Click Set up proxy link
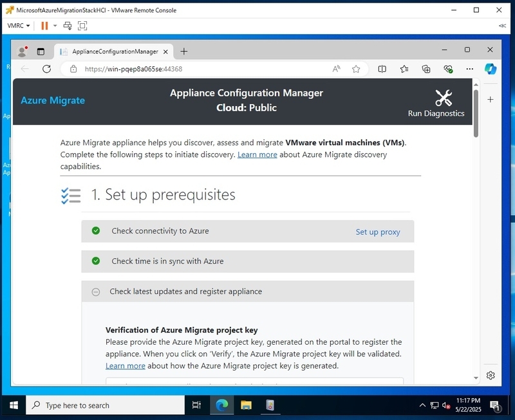 click(x=378, y=232)
